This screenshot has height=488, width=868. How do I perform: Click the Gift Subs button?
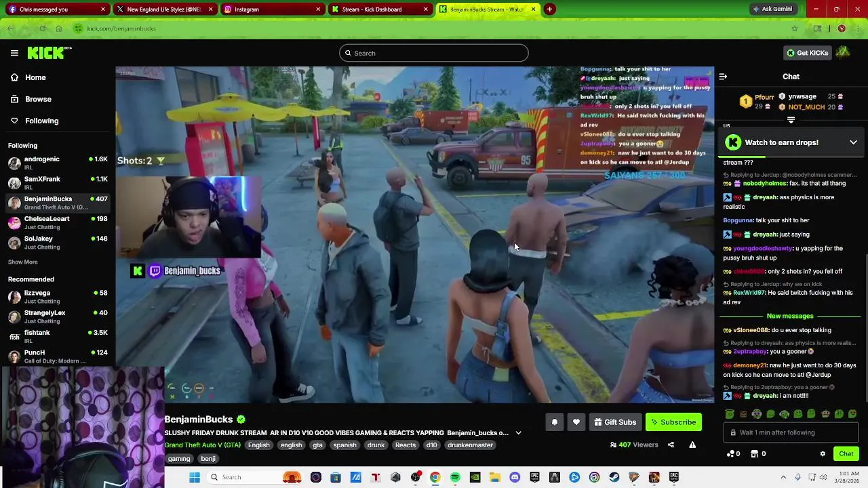tap(615, 422)
